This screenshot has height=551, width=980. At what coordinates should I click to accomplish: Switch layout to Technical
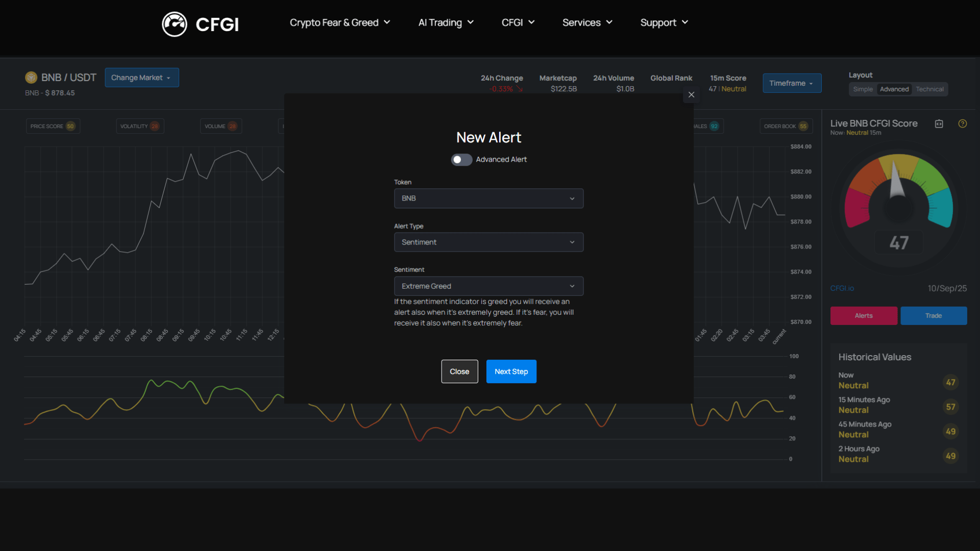click(x=929, y=89)
